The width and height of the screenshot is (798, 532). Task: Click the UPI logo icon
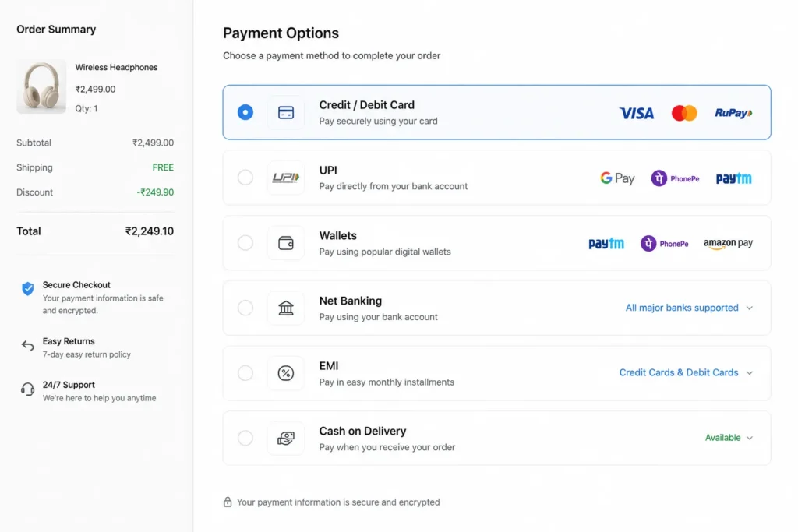coord(286,178)
